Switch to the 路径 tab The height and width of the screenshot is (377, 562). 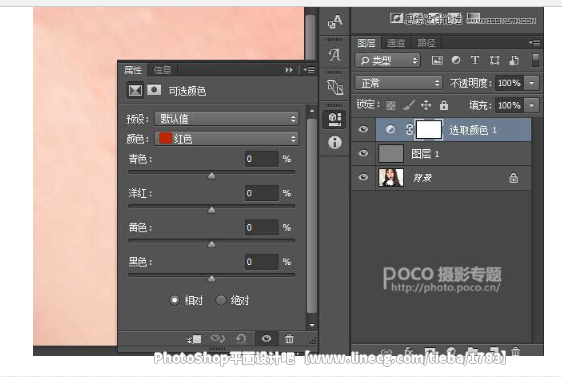pos(426,43)
